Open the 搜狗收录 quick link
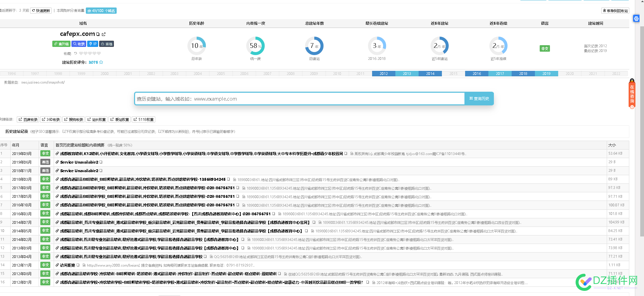The image size is (644, 296). [74, 119]
